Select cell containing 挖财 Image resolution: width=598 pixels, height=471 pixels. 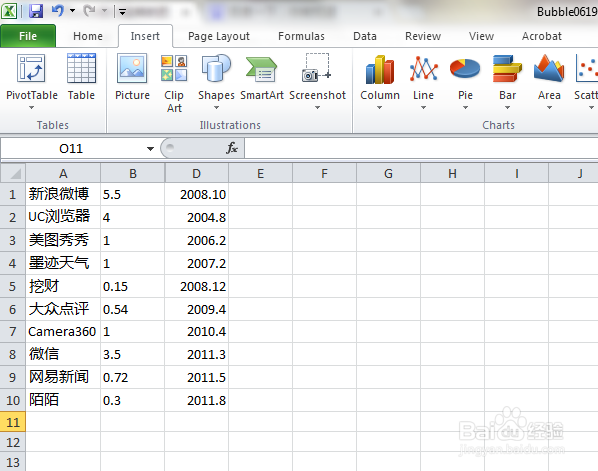63,286
